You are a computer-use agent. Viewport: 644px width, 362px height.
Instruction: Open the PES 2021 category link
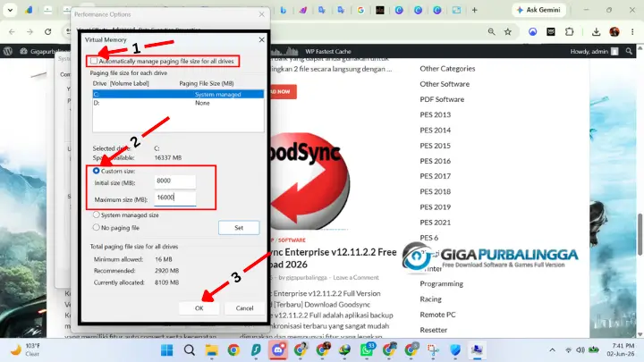(x=435, y=223)
